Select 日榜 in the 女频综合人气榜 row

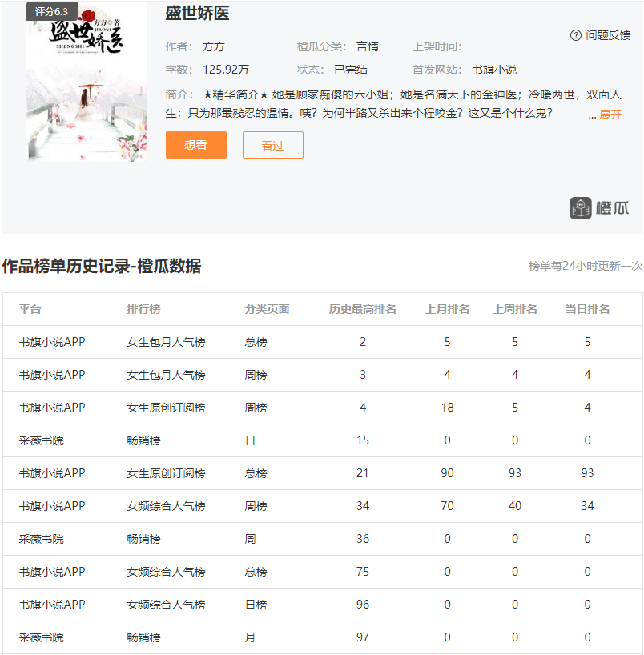click(x=256, y=605)
